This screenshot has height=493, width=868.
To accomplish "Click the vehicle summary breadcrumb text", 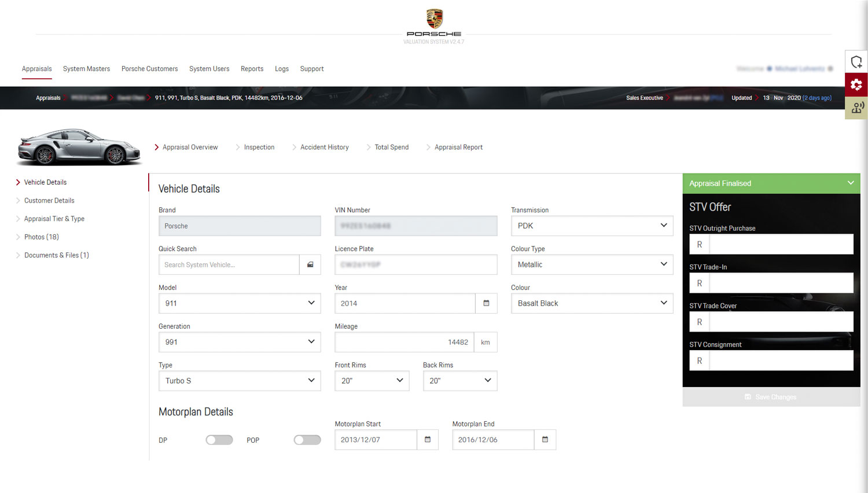I will [x=229, y=98].
